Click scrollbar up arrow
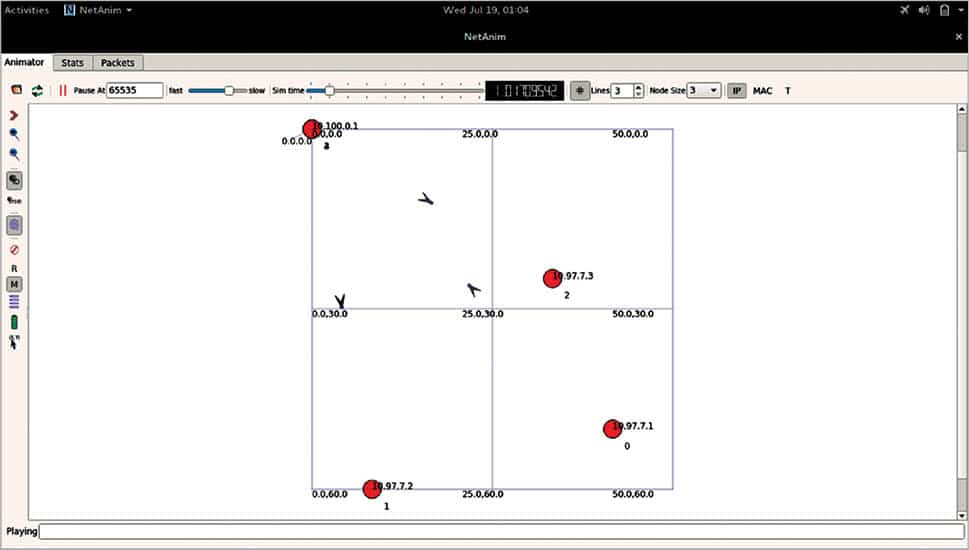The image size is (969, 550). (x=962, y=109)
